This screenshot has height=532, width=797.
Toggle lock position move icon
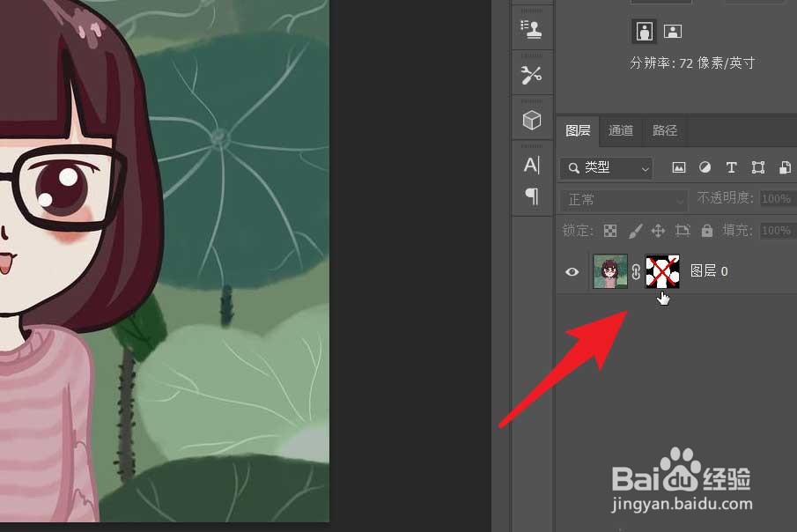658,231
